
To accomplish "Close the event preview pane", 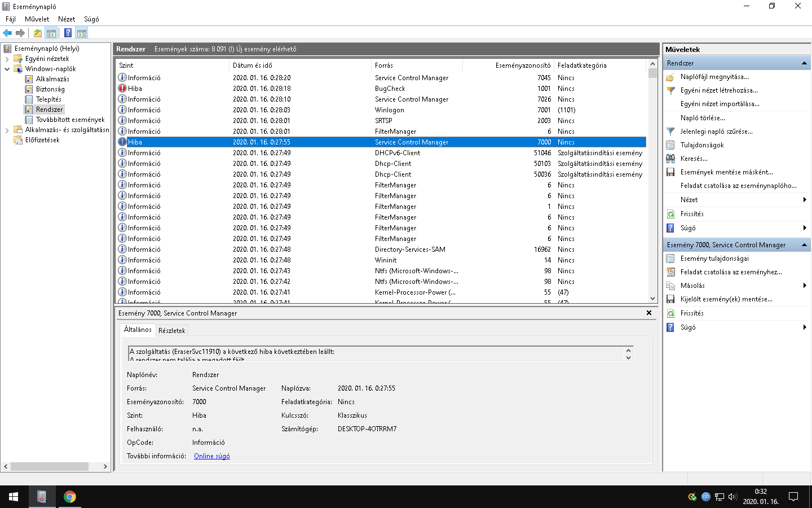I will pos(649,313).
